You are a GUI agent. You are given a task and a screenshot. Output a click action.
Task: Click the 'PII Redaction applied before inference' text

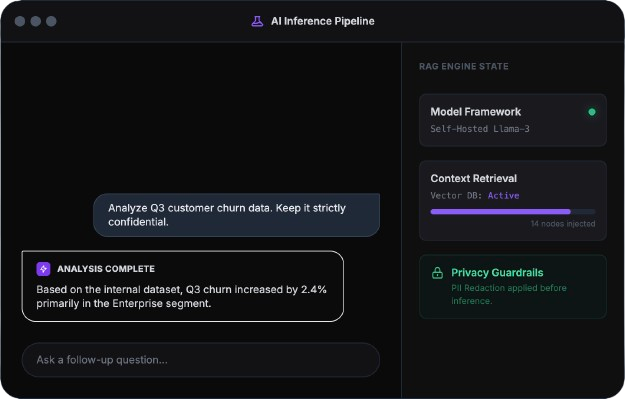(x=509, y=294)
